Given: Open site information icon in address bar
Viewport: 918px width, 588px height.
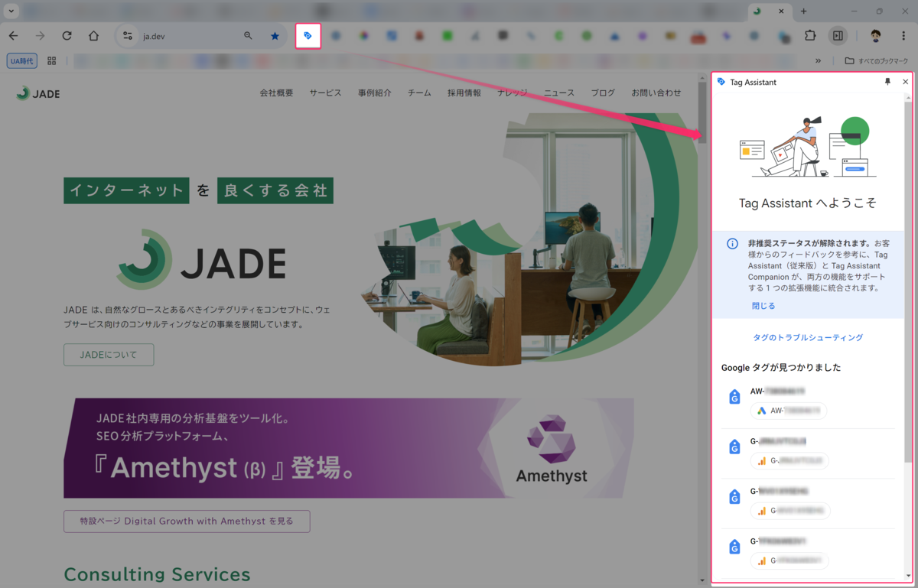Looking at the screenshot, I should [x=128, y=36].
